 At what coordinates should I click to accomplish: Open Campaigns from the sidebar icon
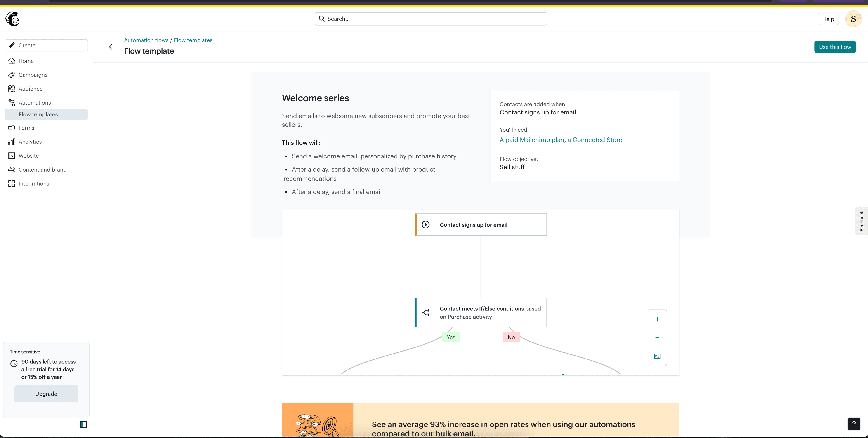click(x=12, y=75)
